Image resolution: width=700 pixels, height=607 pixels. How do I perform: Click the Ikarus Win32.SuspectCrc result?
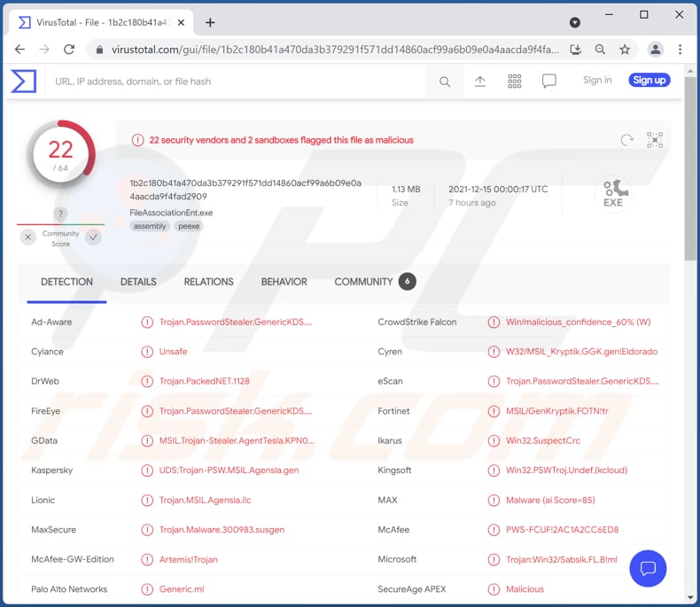point(543,440)
